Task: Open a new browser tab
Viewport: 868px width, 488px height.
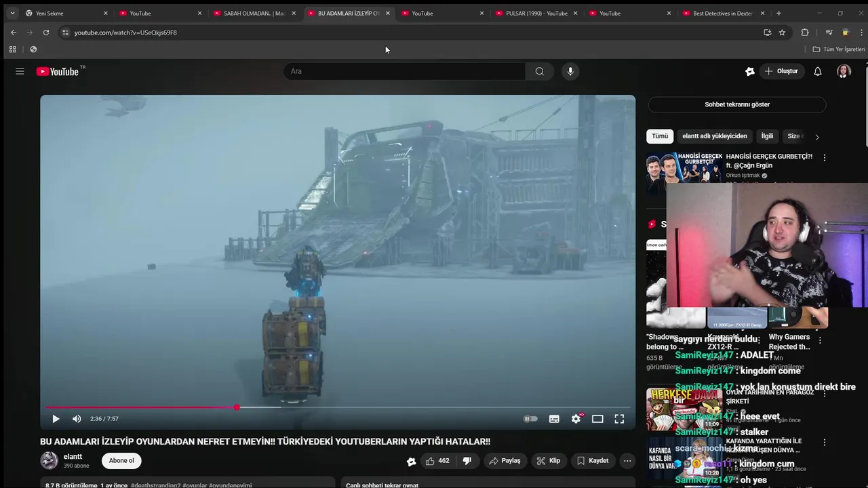Action: point(778,13)
